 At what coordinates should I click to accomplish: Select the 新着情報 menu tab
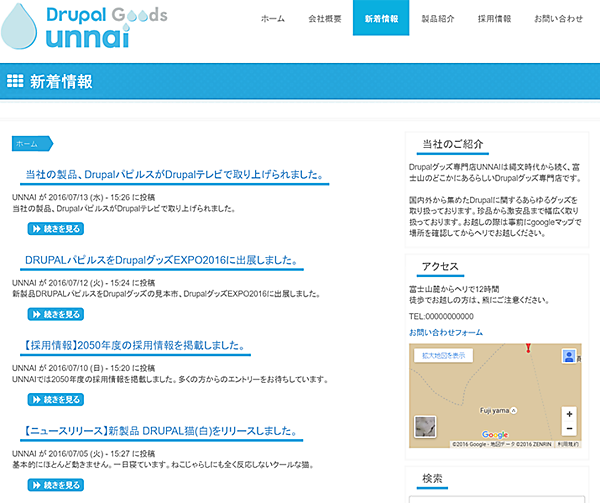click(381, 18)
